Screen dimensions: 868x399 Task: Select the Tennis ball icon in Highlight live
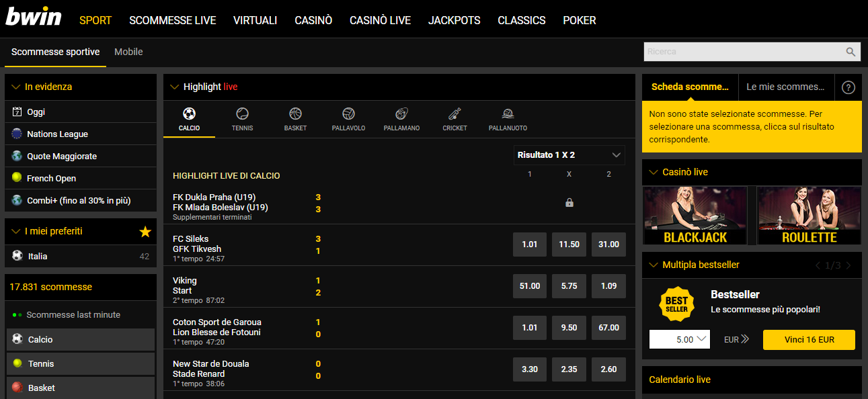(x=242, y=114)
